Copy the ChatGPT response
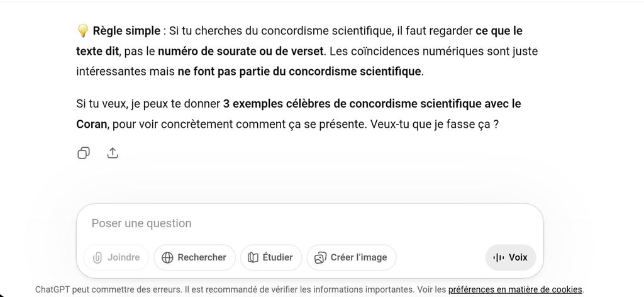 coord(83,153)
